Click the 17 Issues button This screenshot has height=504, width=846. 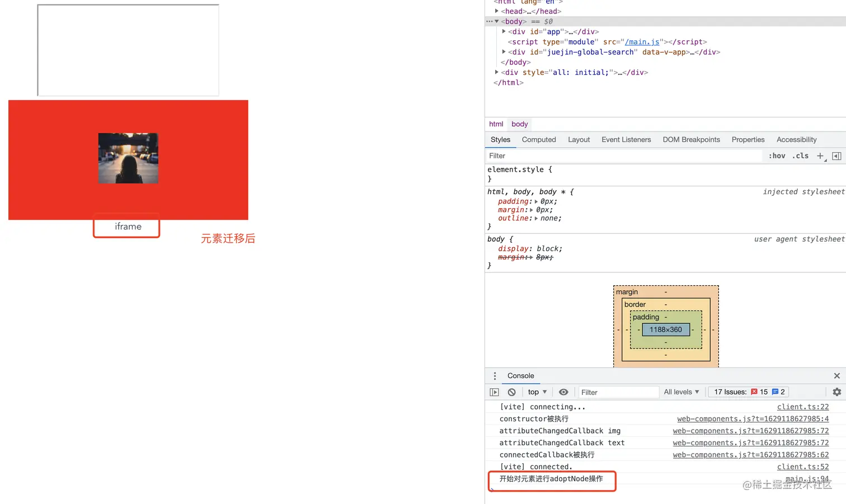[x=748, y=392]
